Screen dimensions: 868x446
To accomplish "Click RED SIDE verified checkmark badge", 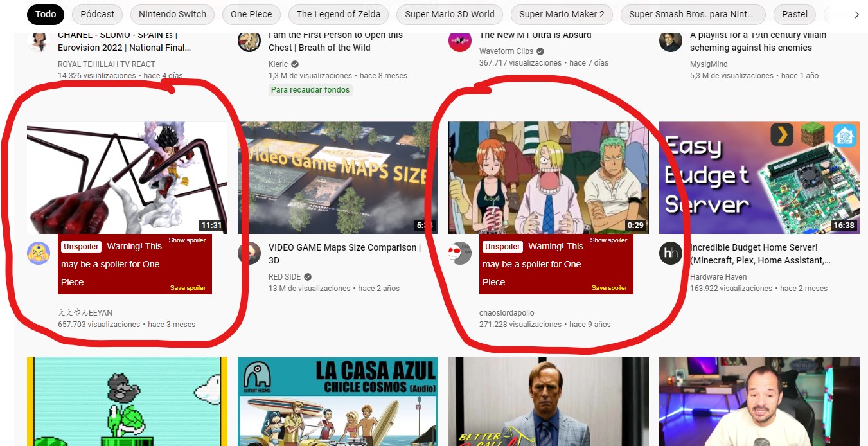I will (308, 277).
